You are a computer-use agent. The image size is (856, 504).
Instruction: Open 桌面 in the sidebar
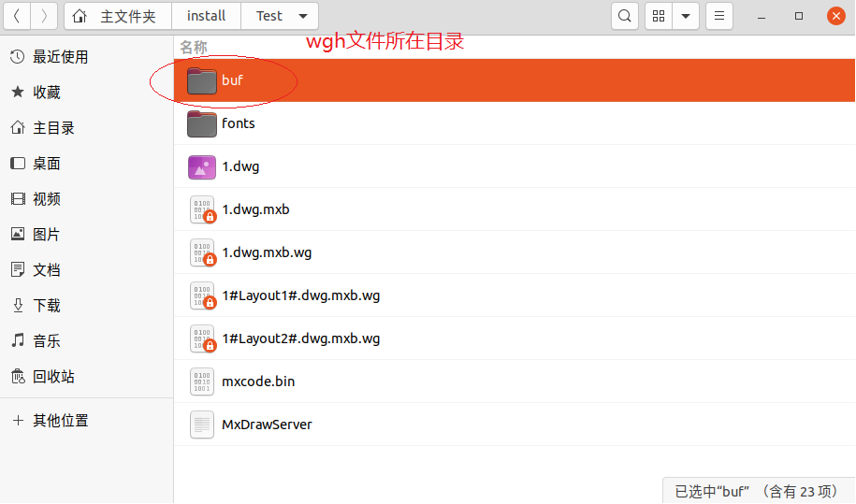(87, 163)
